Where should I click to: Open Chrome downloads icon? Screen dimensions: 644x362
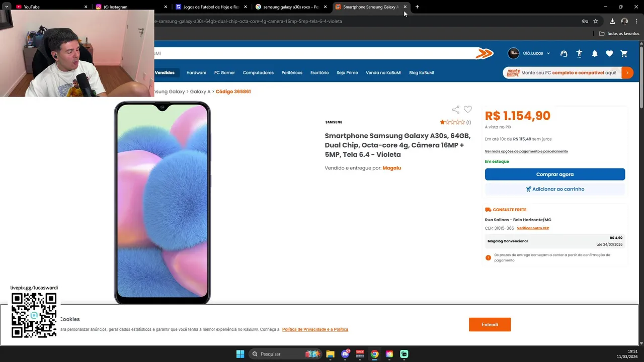(x=612, y=21)
